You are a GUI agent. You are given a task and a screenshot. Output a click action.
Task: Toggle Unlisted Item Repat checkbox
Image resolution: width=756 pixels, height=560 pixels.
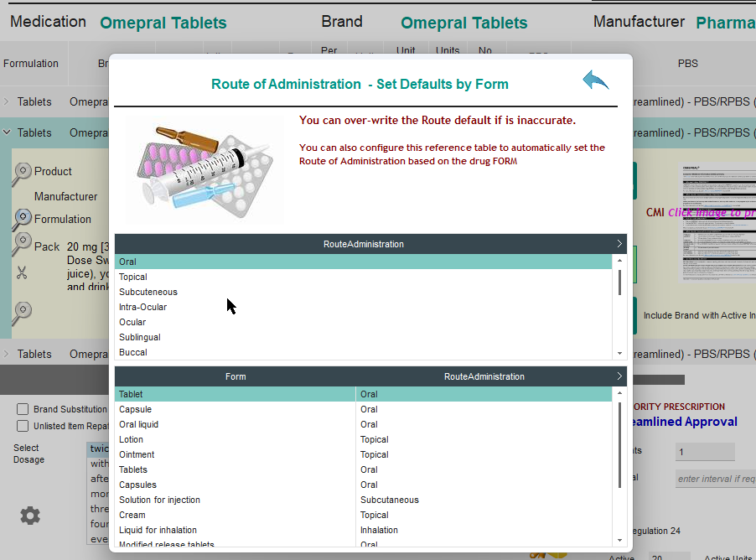click(23, 426)
